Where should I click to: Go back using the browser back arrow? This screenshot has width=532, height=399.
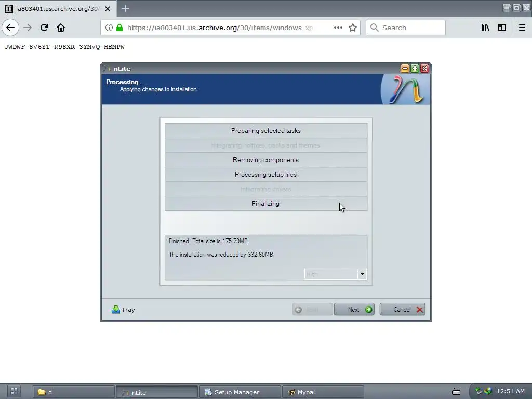pyautogui.click(x=10, y=28)
